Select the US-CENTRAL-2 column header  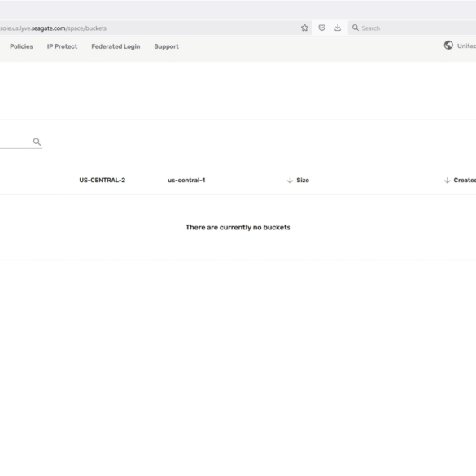102,181
